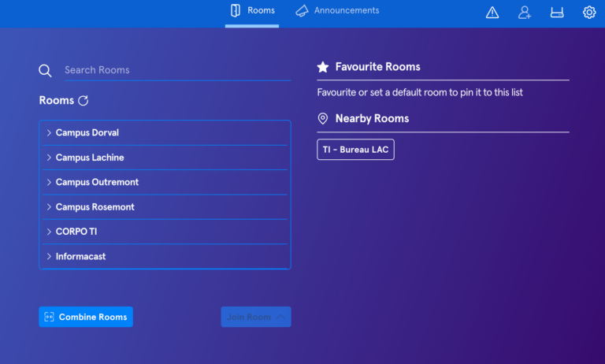Click the Combine Rooms button
Viewport: 605px width, 364px height.
[x=86, y=317]
